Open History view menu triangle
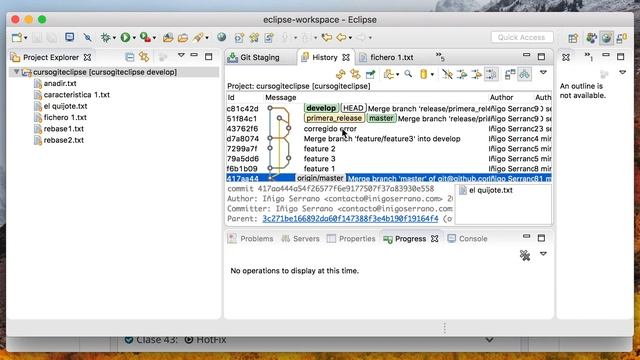 [543, 73]
